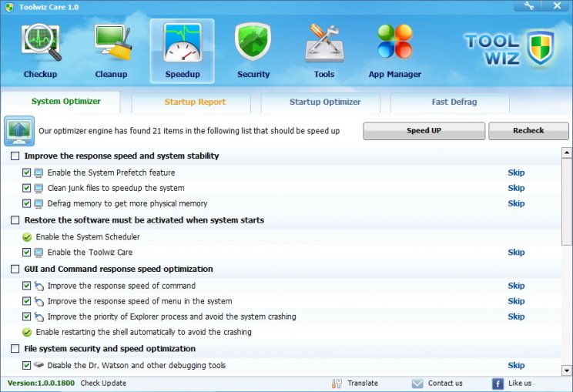Click the vertical scrollbar thumb
Viewport: 573px width, 392px height.
point(566,202)
